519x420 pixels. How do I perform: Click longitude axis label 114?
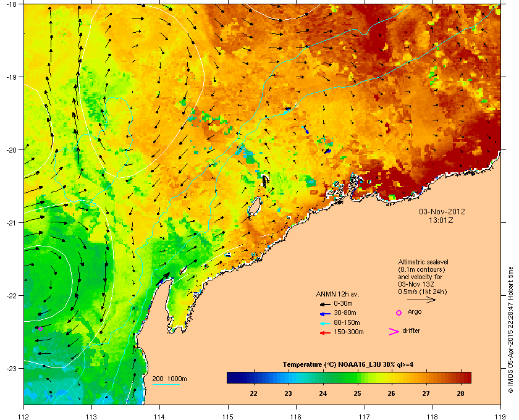pyautogui.click(x=159, y=416)
